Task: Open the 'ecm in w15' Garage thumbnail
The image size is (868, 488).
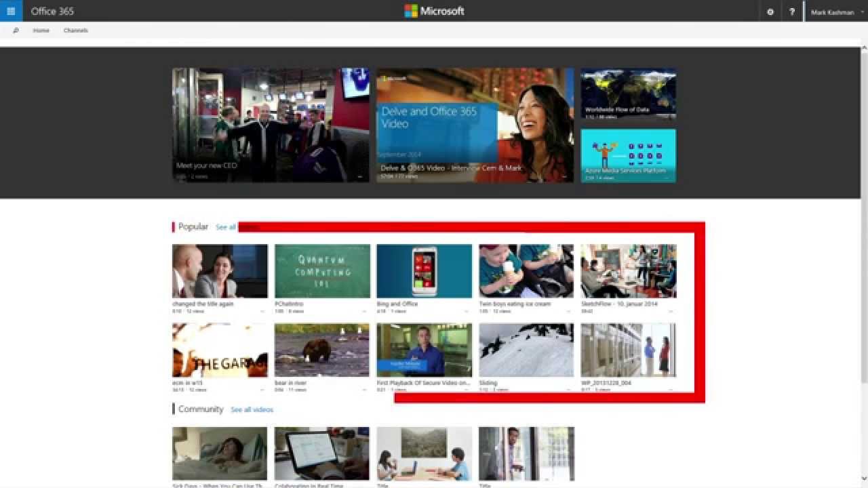Action: coord(220,350)
